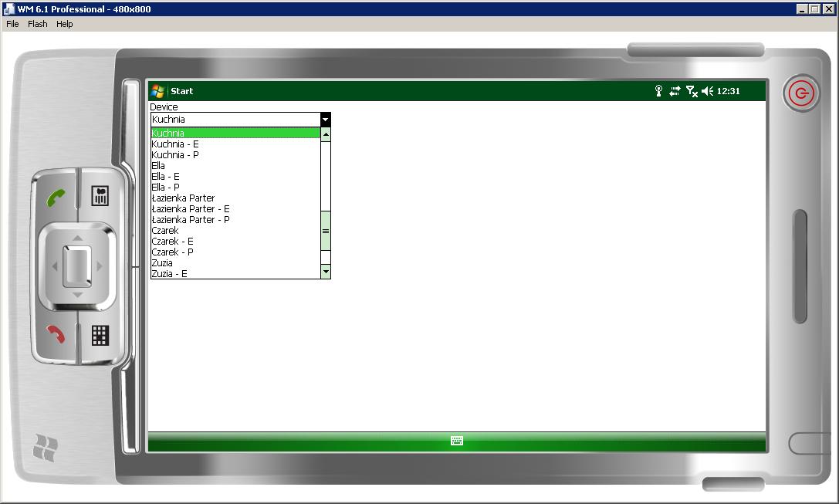Select Ella - P from the list
839x504 pixels.
[235, 188]
